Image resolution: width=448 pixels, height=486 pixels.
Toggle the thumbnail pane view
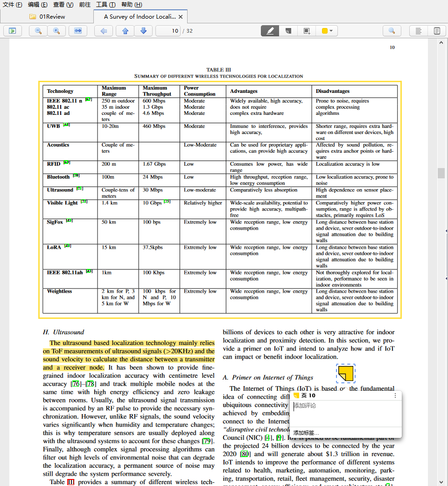[436, 31]
